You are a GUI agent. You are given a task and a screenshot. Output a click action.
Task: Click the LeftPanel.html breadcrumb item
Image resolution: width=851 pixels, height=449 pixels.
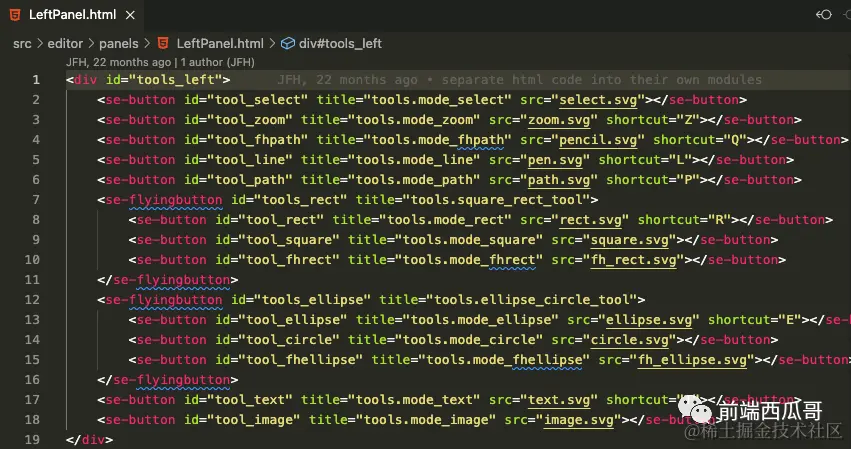click(x=220, y=43)
